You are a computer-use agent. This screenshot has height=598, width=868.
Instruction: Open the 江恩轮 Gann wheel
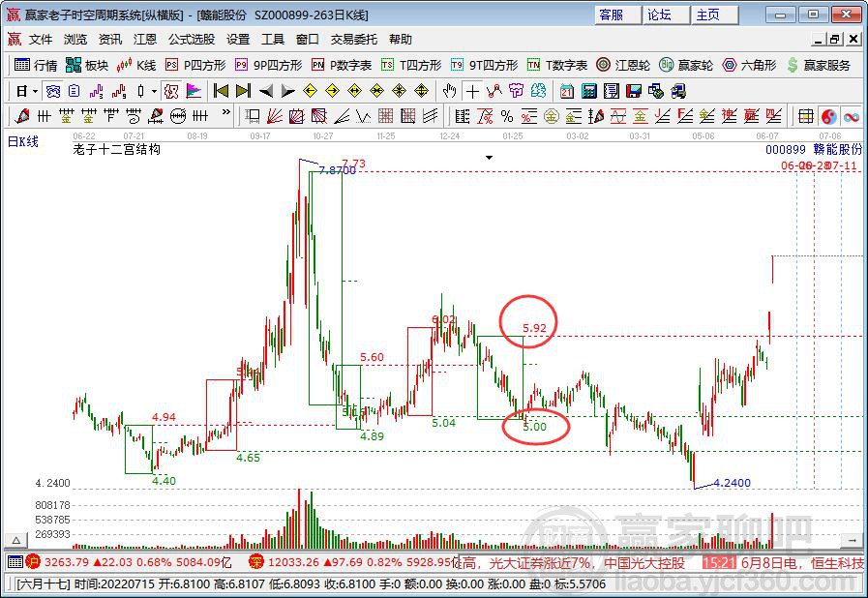point(623,66)
